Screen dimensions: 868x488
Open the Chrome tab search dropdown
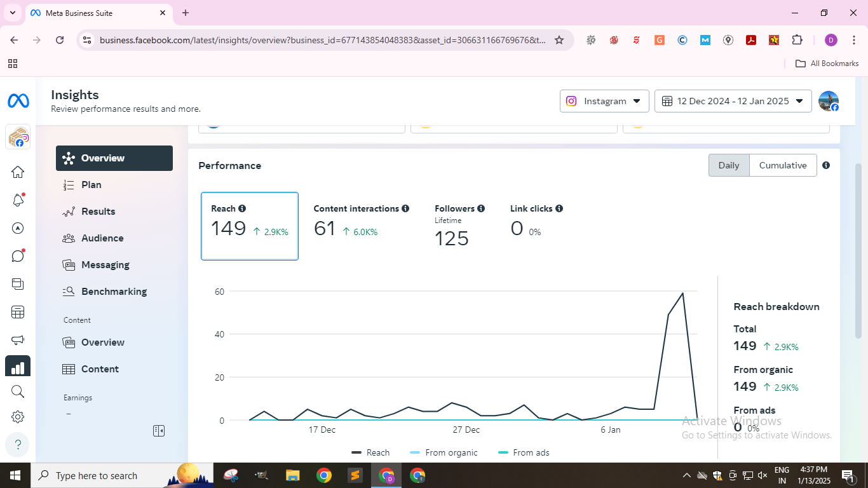(x=12, y=13)
